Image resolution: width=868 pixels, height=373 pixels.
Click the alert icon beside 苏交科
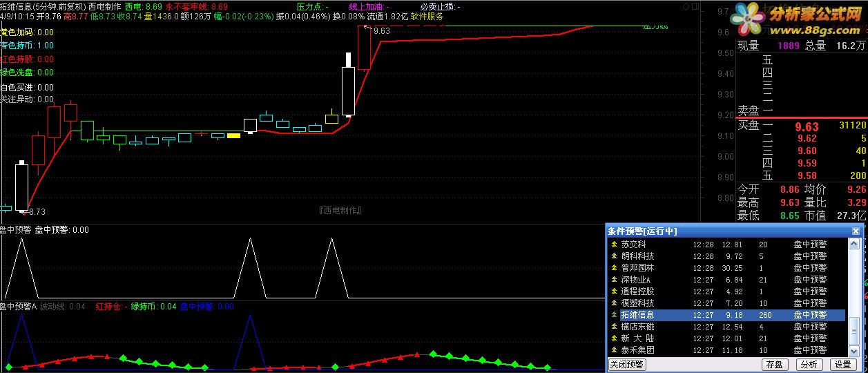614,244
